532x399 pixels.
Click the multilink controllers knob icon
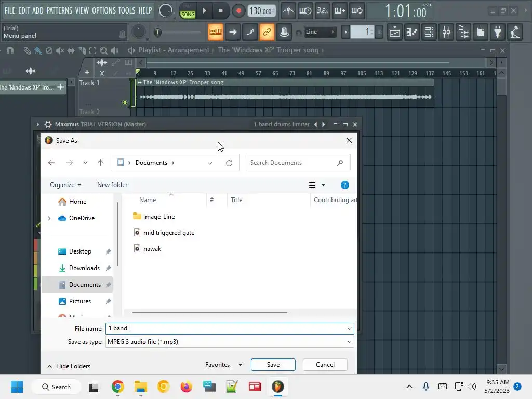(284, 32)
